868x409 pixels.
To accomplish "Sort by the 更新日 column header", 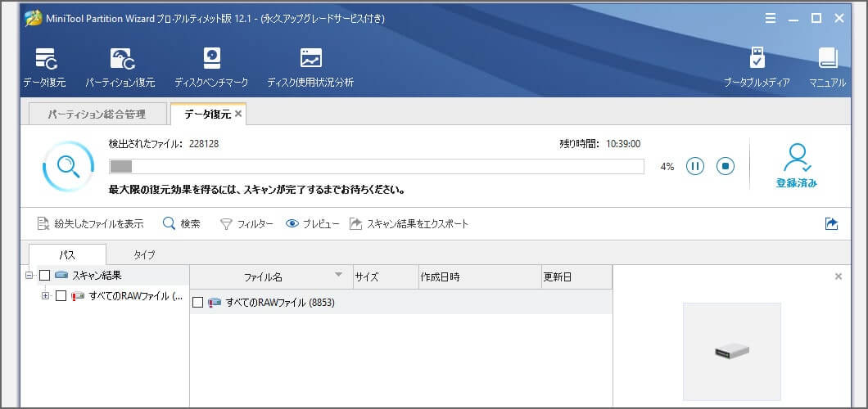I will [x=576, y=277].
